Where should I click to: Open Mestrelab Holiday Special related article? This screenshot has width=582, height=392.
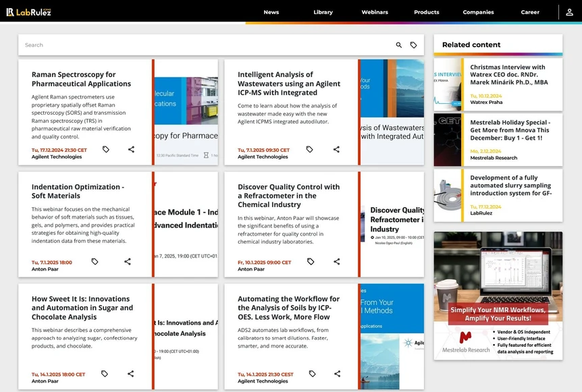pos(510,130)
